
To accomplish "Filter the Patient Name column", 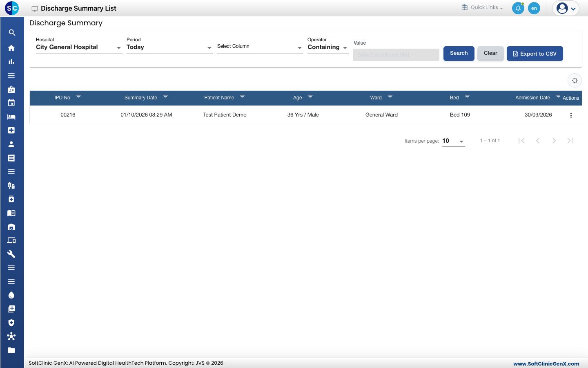I will point(242,97).
